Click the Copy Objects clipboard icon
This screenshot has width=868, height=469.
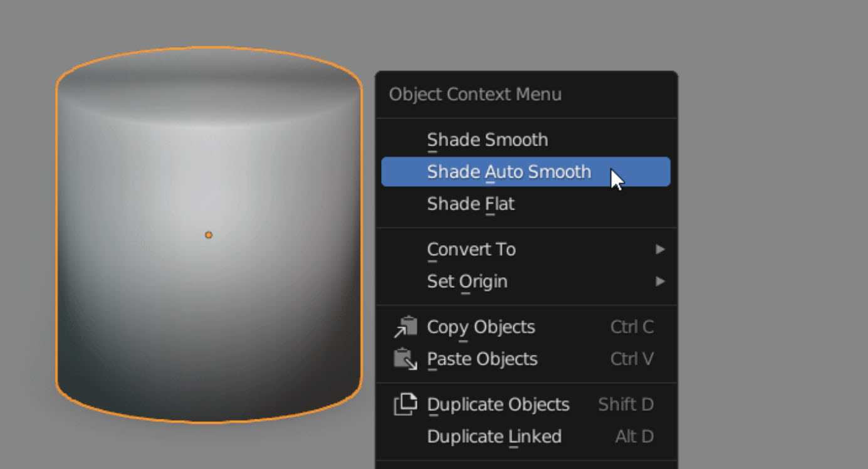click(405, 327)
